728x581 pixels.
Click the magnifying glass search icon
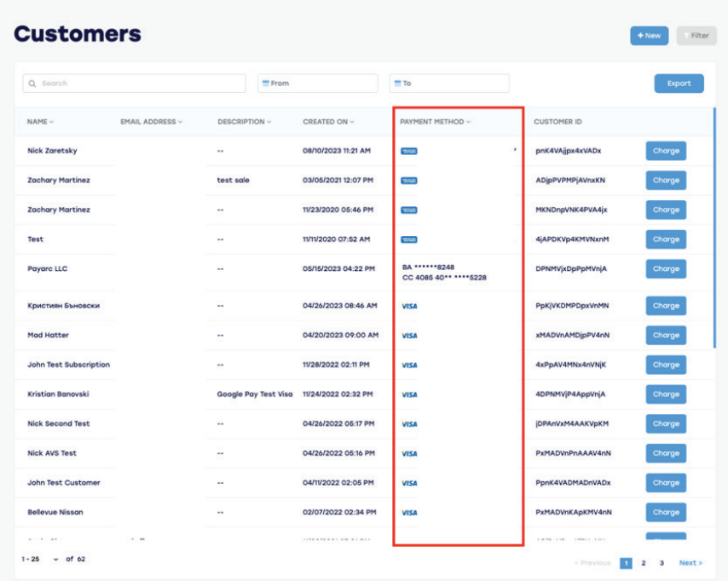coord(32,83)
